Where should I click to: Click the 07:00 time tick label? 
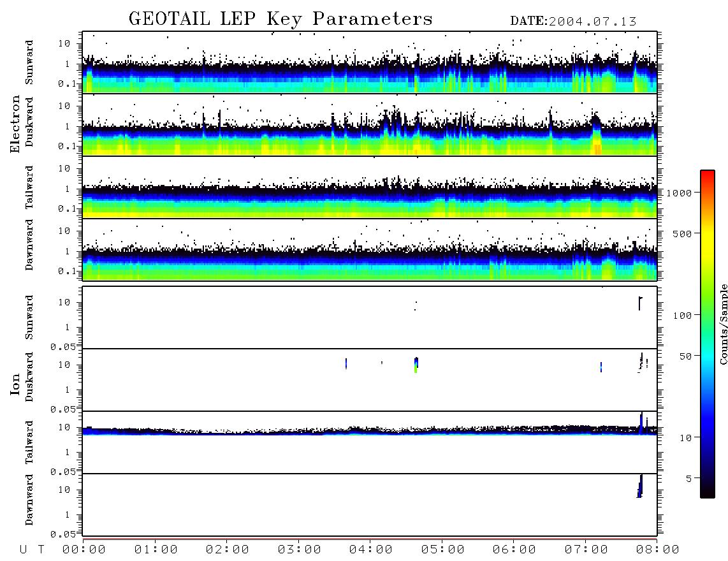(x=586, y=550)
